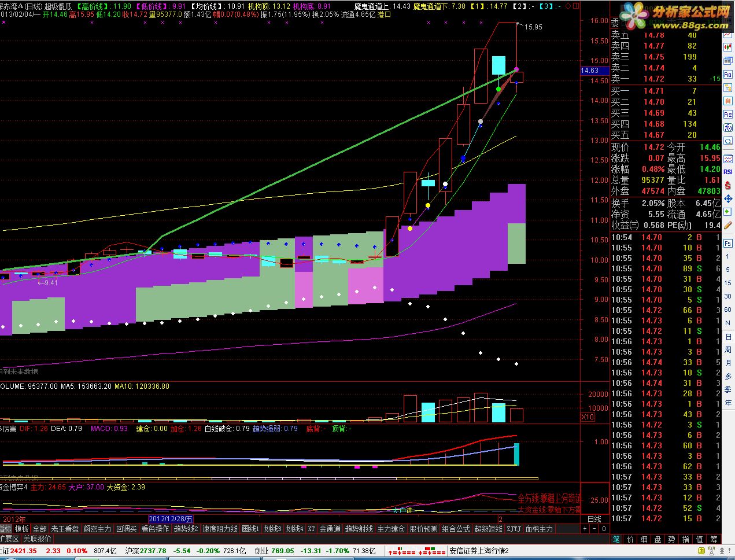The image size is (735, 560).
Task: Switch to 筹 chip distribution tab
Action: [x=714, y=539]
